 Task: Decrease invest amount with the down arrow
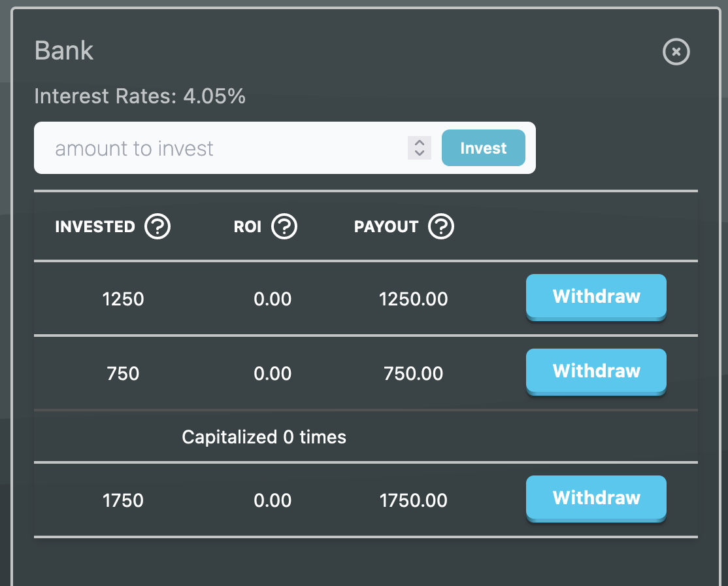[x=420, y=153]
